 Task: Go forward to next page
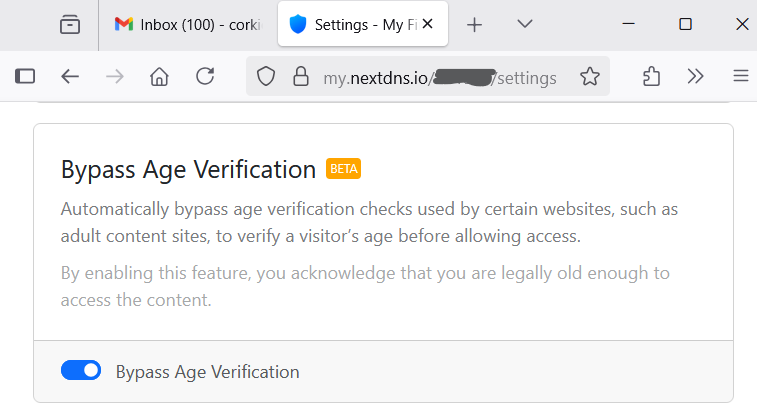tap(114, 76)
